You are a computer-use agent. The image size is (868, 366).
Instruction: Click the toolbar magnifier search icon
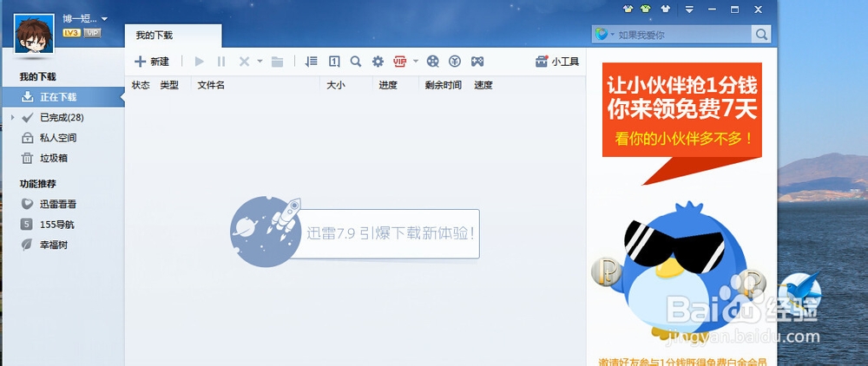[x=356, y=62]
